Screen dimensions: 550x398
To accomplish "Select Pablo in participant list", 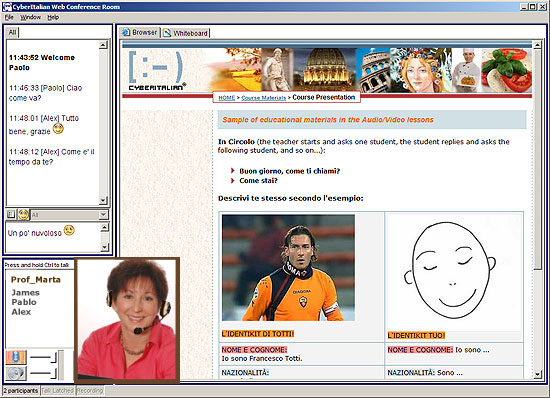I will tap(24, 302).
